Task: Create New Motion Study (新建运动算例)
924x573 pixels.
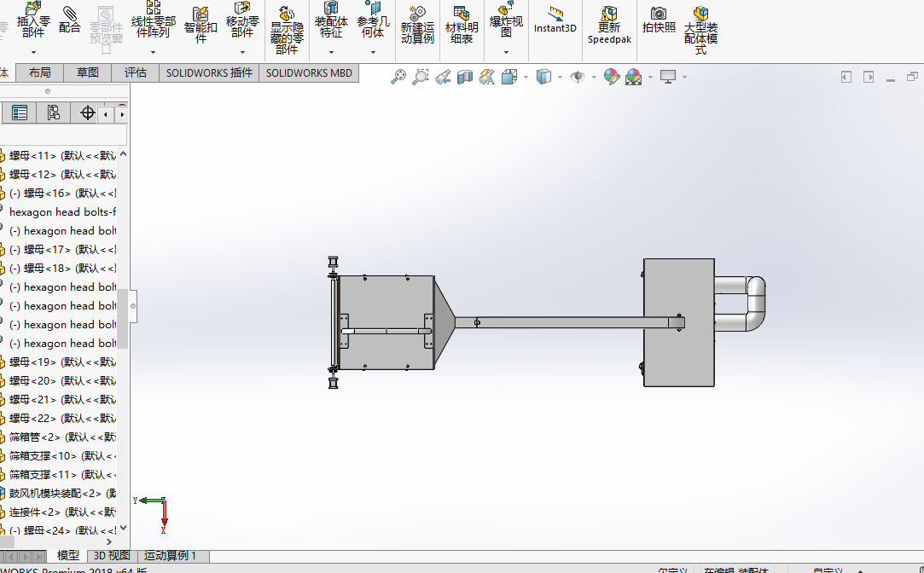Action: coord(417,25)
